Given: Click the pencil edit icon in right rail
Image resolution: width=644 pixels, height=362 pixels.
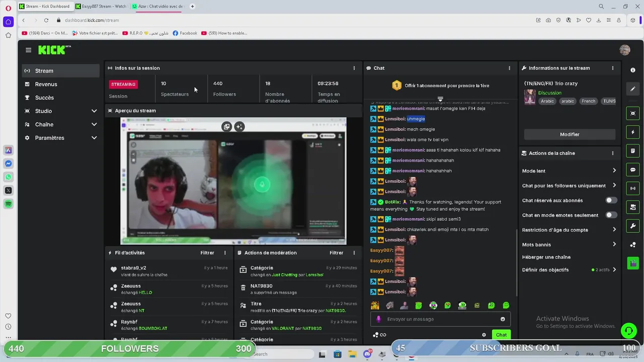Looking at the screenshot, I should (633, 89).
